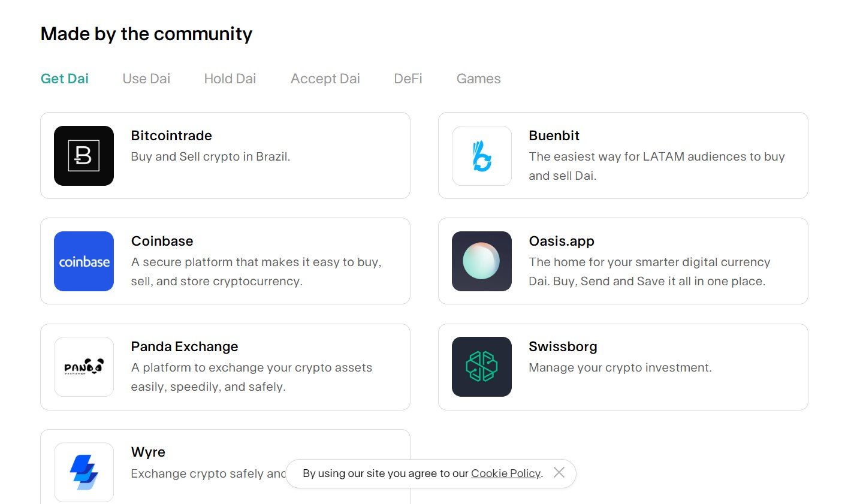Click the Swissborg green logo icon
Viewport: 866px width, 504px height.
(482, 367)
